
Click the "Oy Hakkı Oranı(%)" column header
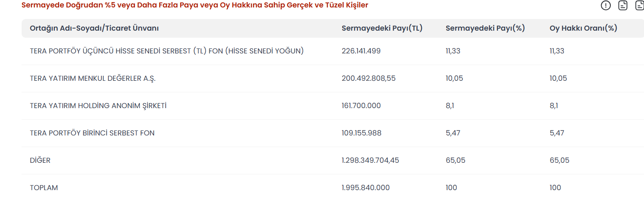[x=583, y=28]
